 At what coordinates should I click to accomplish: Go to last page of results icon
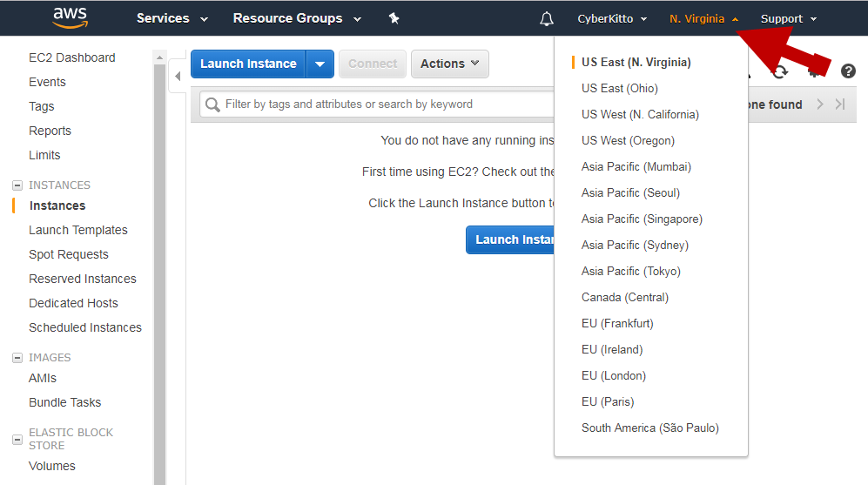[x=840, y=104]
